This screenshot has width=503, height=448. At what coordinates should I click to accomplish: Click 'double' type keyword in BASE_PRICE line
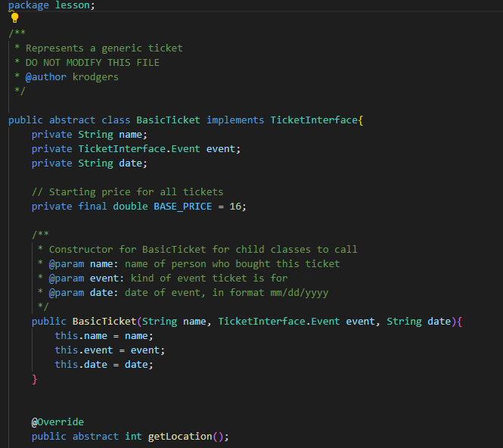pos(130,207)
